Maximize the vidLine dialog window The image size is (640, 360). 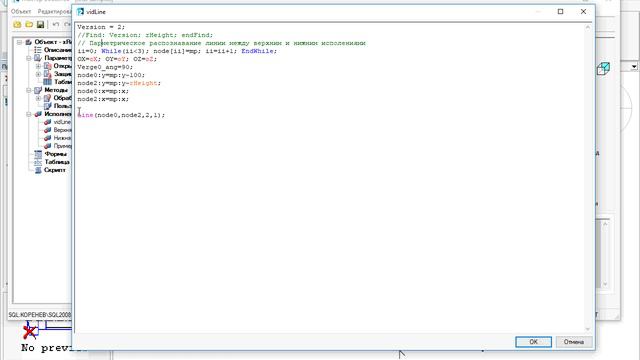tap(560, 11)
